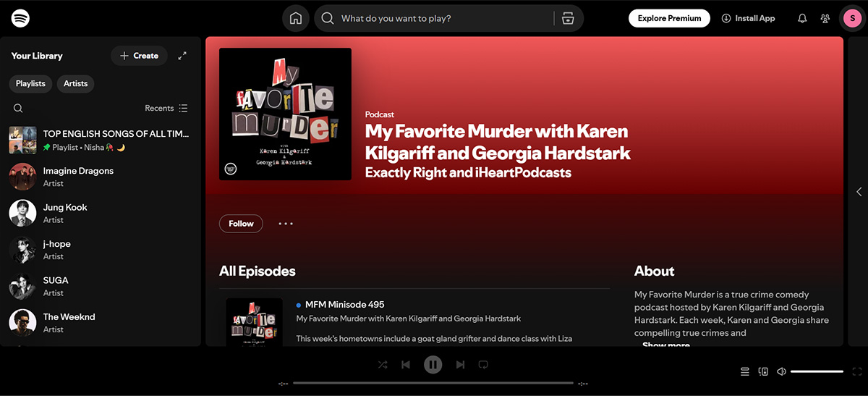Open more options three dots for podcast
The width and height of the screenshot is (868, 396).
(x=286, y=224)
